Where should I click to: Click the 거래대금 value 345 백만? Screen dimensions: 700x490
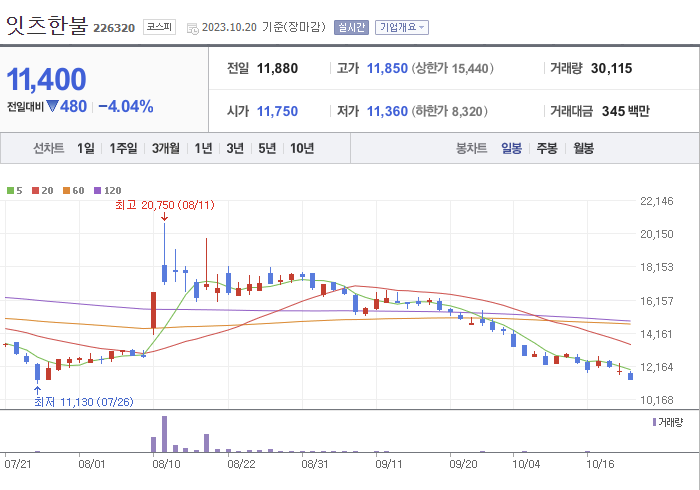pos(626,111)
